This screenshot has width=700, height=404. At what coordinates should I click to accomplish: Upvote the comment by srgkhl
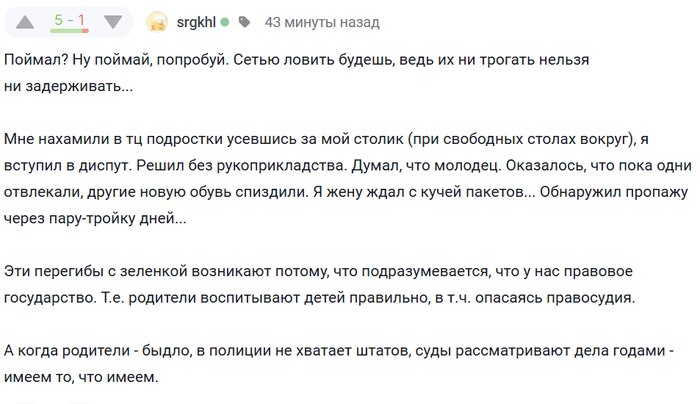24,22
